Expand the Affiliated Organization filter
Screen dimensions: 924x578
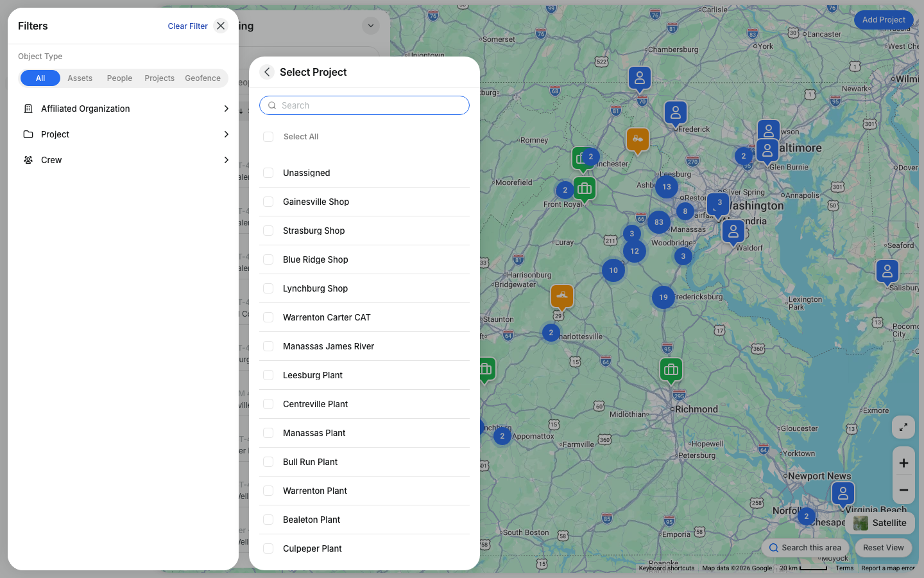(123, 109)
